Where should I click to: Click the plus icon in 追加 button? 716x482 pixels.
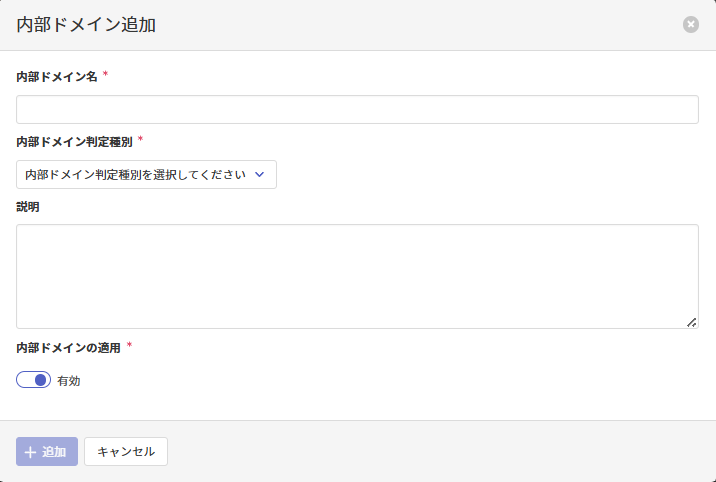pyautogui.click(x=30, y=452)
